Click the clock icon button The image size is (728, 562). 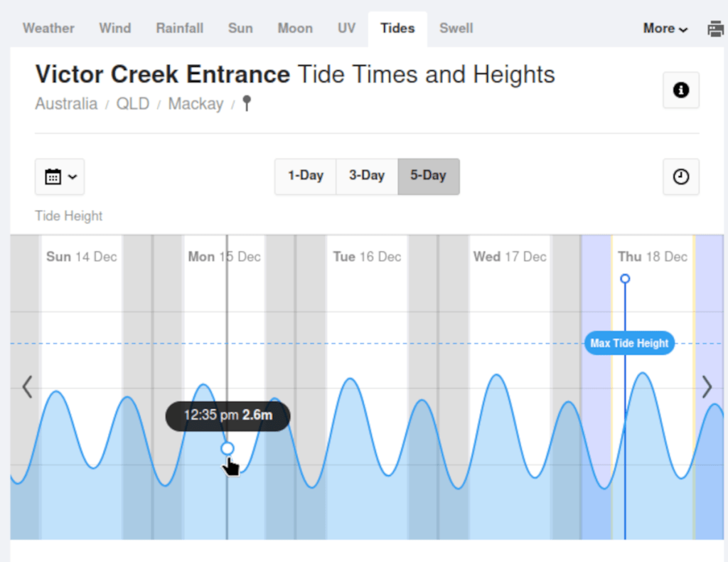[x=680, y=176]
